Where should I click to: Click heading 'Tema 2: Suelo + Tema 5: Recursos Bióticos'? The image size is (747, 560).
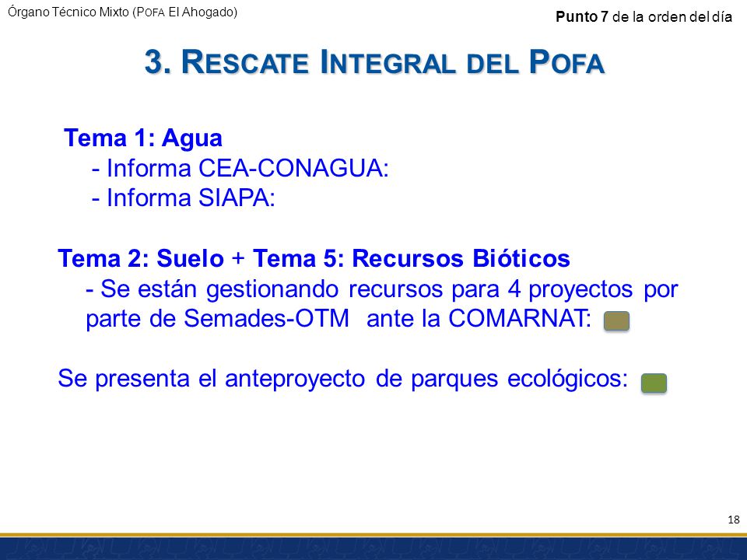pyautogui.click(x=314, y=258)
